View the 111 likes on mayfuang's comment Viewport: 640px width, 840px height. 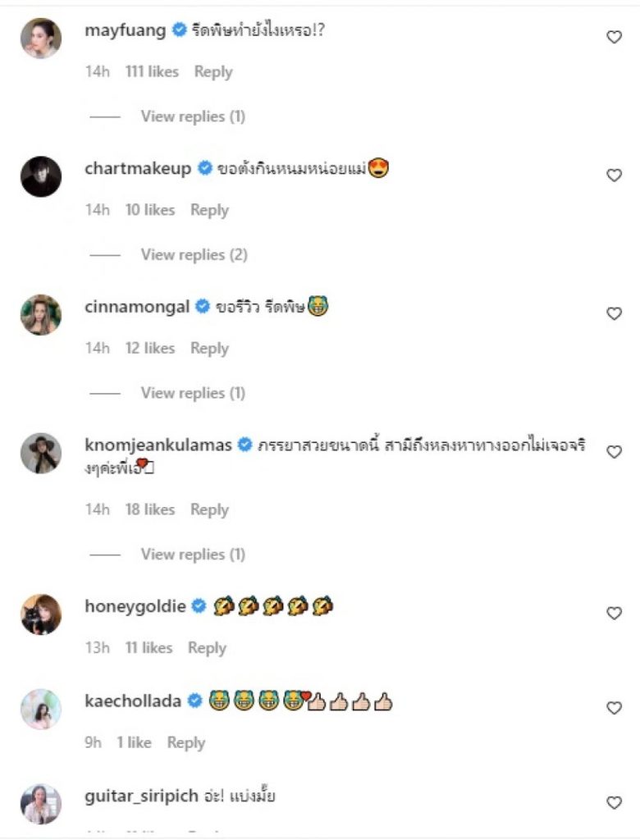(x=152, y=72)
